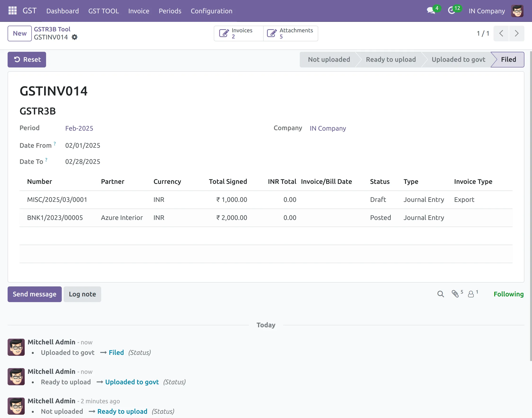The width and height of the screenshot is (532, 418).
Task: Open the Configuration menu
Action: coord(211,11)
